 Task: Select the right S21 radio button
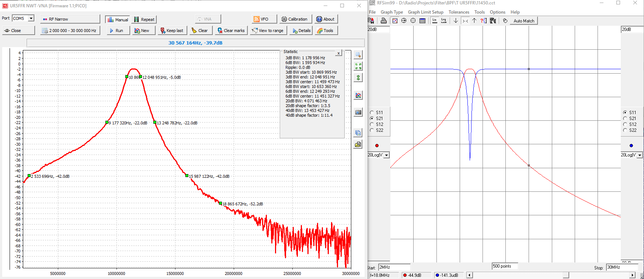(625, 119)
